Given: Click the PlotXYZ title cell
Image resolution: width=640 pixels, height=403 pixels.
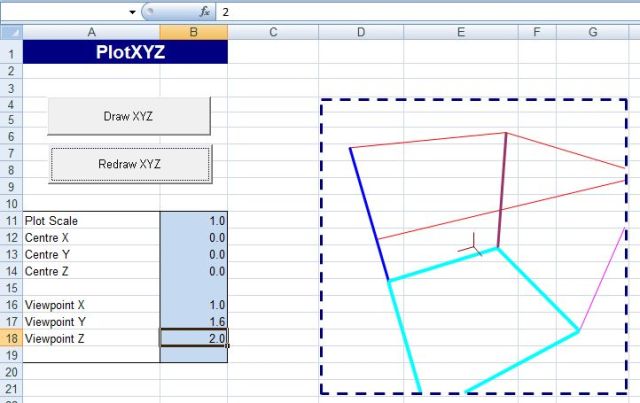Looking at the screenshot, I should 125,52.
